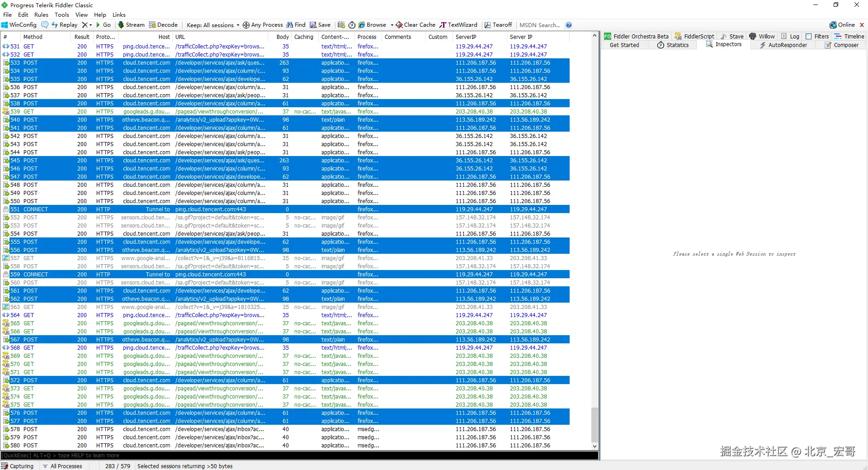Sort sessions by Caching column header
868x470 pixels.
(304, 37)
